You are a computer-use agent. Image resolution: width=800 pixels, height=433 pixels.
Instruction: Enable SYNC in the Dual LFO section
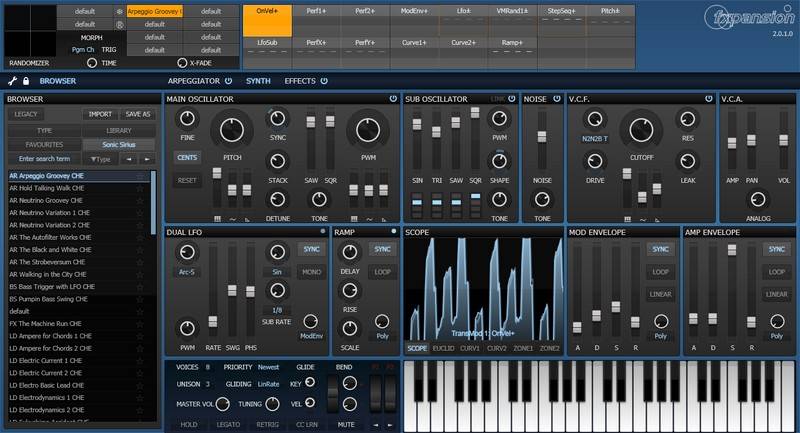[311, 248]
